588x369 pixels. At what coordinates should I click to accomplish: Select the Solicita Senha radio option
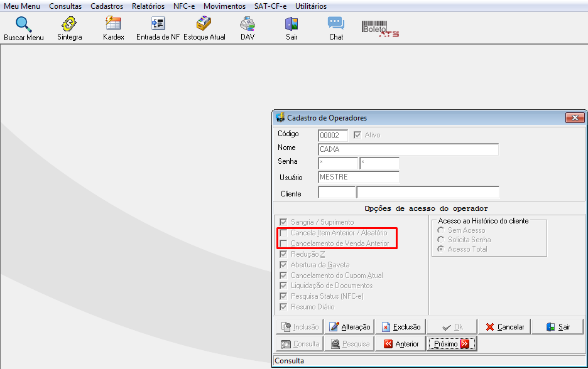pos(441,240)
